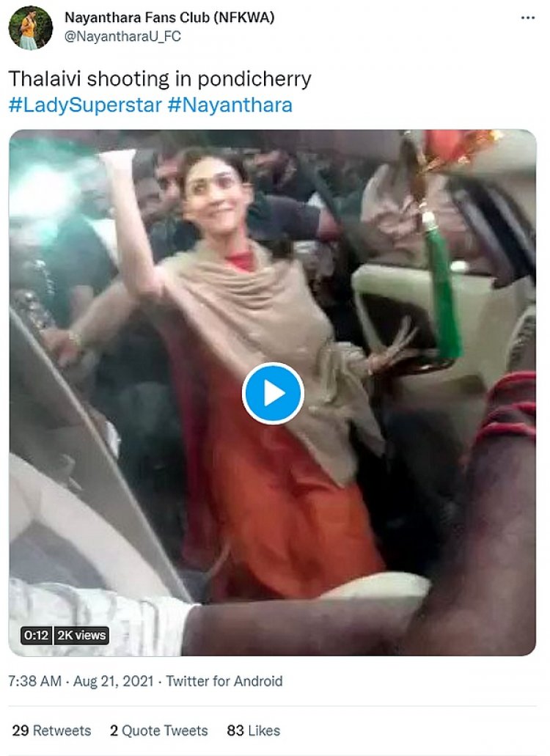
Task: Click the Nayanthara Fans Club profile avatar
Action: tap(30, 27)
